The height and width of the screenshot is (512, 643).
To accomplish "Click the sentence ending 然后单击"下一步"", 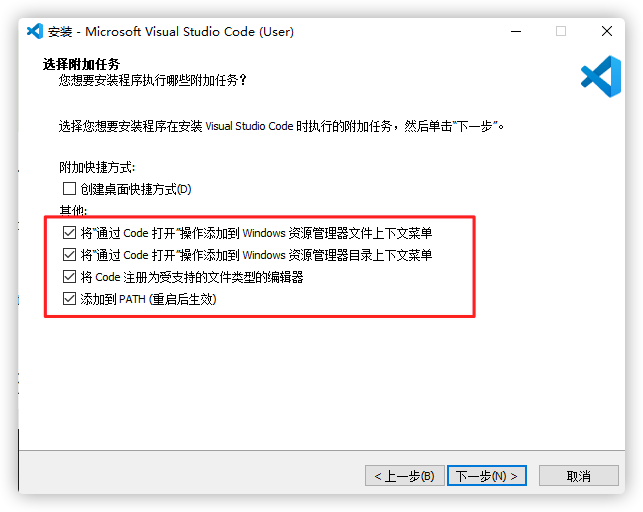I will coord(281,126).
